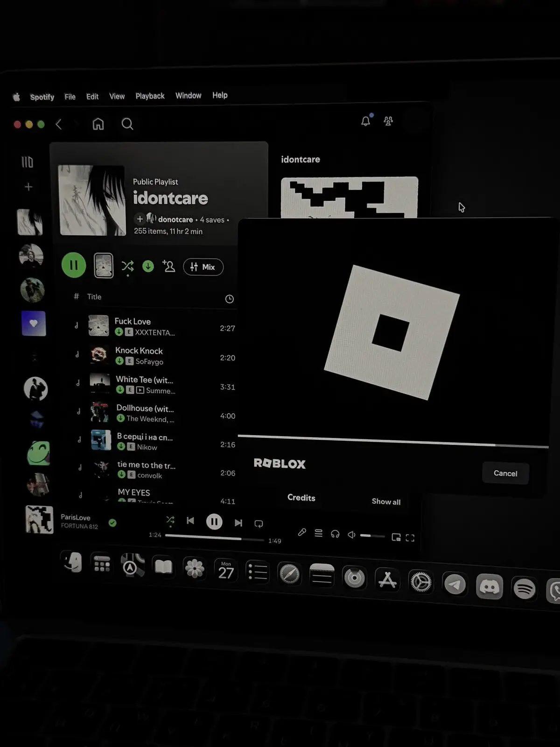The height and width of the screenshot is (747, 560).
Task: Open the lyrics microphone icon
Action: tap(302, 532)
